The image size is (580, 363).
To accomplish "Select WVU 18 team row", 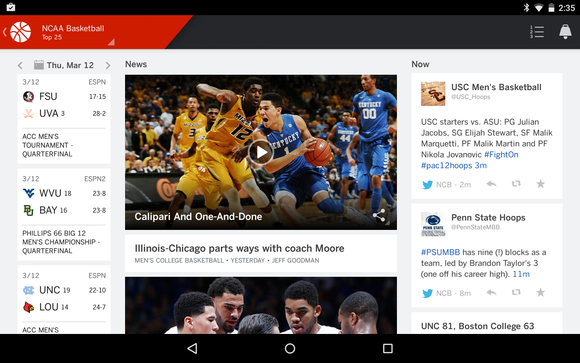I will 64,193.
